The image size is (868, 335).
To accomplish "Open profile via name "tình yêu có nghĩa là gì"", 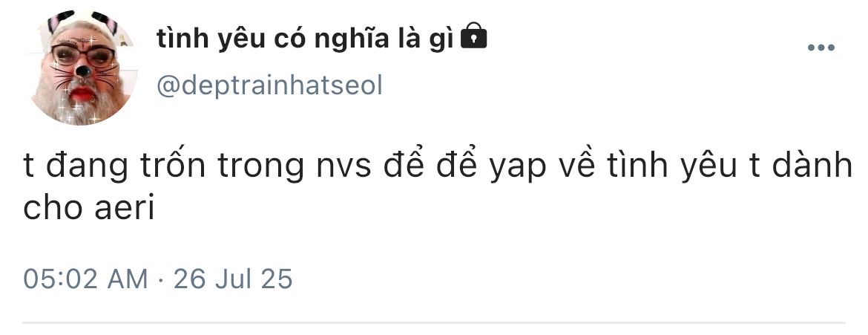I will pyautogui.click(x=305, y=39).
